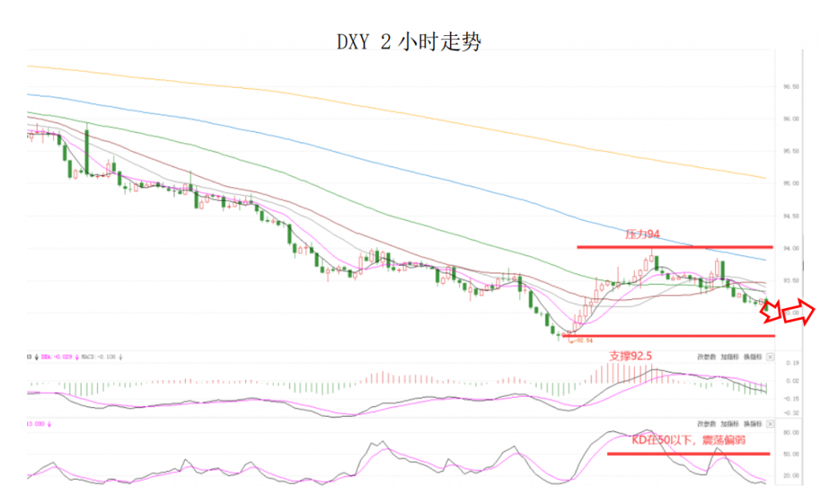Image resolution: width=820 pixels, height=504 pixels.
Task: Click the red down-pointing hollow arrow on candles
Action: click(770, 310)
